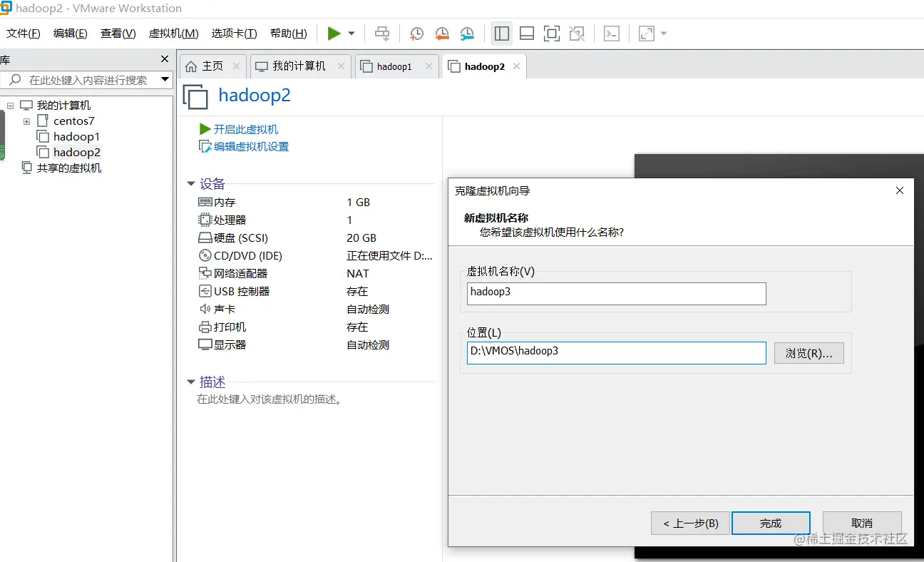Open the 编辑(E) menu
The height and width of the screenshot is (562, 924).
click(x=71, y=34)
